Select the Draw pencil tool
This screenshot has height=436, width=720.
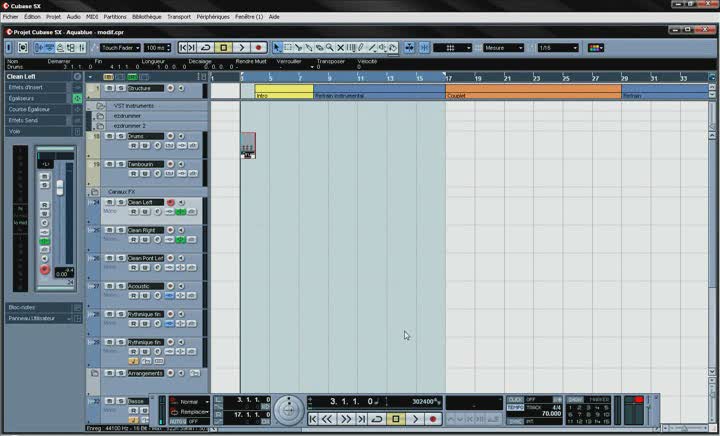click(361, 48)
